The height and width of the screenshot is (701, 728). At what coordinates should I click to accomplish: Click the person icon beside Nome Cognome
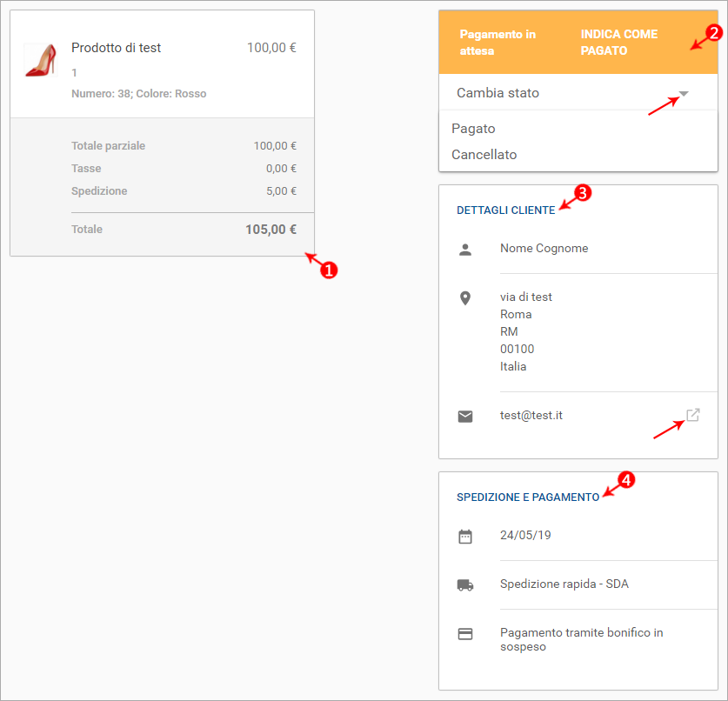pos(465,250)
